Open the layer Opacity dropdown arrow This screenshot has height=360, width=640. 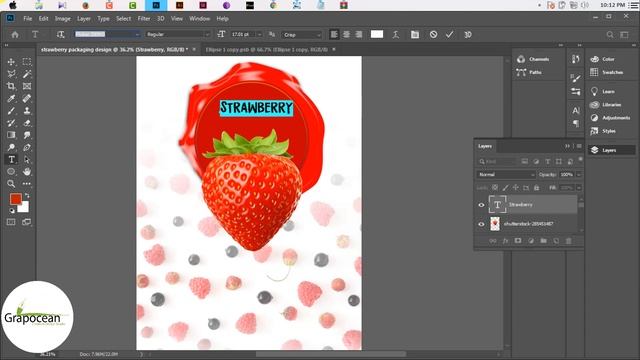coord(579,175)
